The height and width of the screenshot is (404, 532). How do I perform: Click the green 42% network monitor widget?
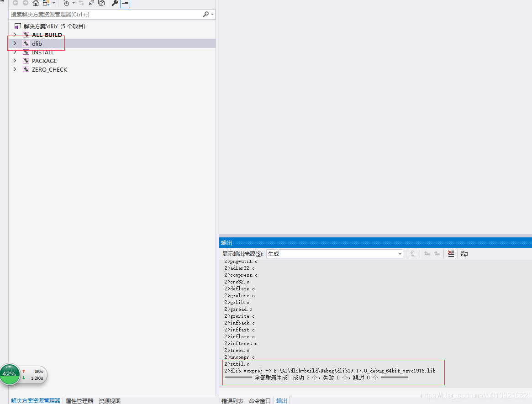[10, 374]
